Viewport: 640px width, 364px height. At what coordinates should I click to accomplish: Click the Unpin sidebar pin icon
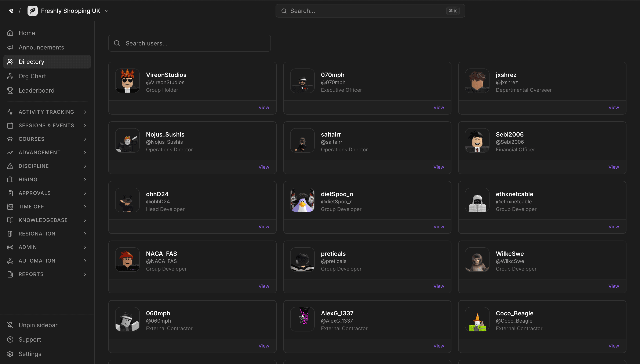[x=10, y=325]
